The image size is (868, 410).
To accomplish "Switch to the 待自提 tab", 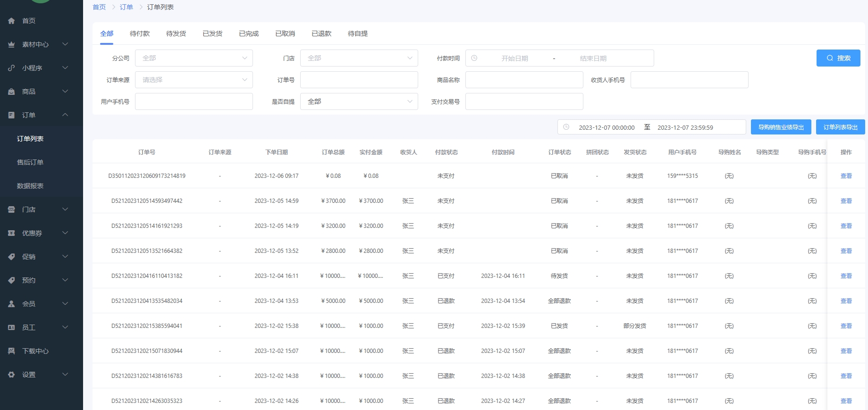I will [x=358, y=33].
